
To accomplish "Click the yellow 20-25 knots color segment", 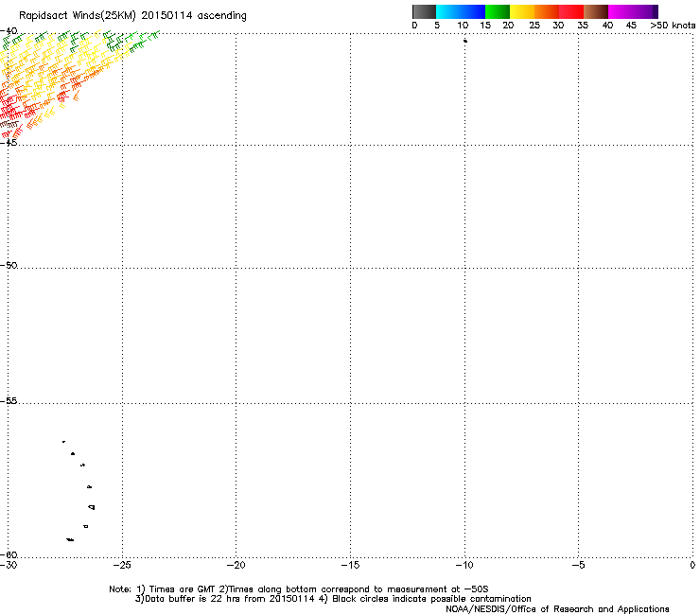I will pyautogui.click(x=522, y=11).
